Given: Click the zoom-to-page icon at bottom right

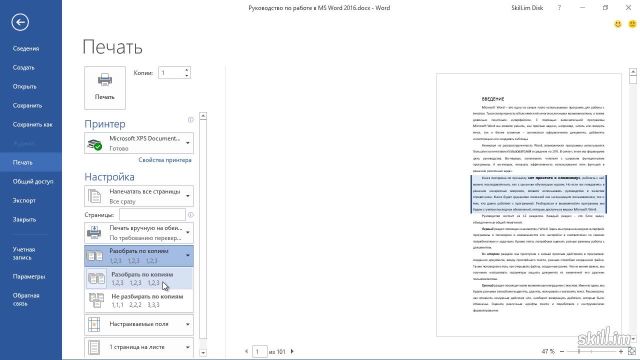Looking at the screenshot, I should pyautogui.click(x=632, y=351).
